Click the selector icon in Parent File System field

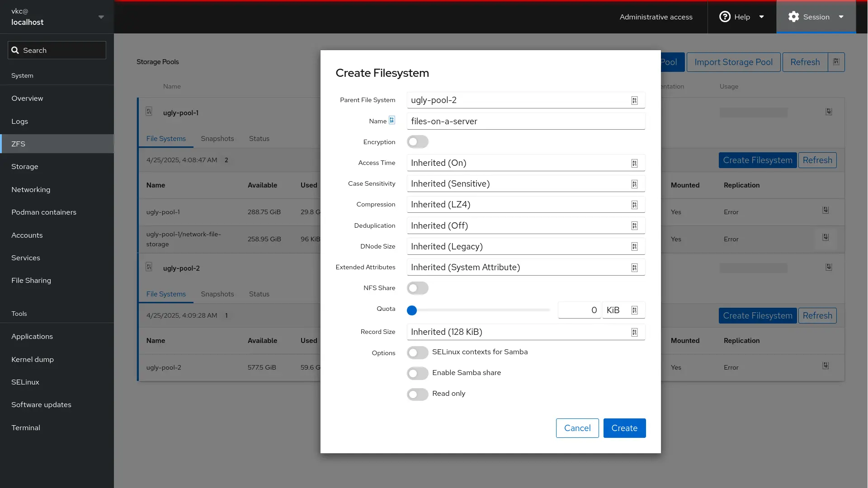[635, 100]
